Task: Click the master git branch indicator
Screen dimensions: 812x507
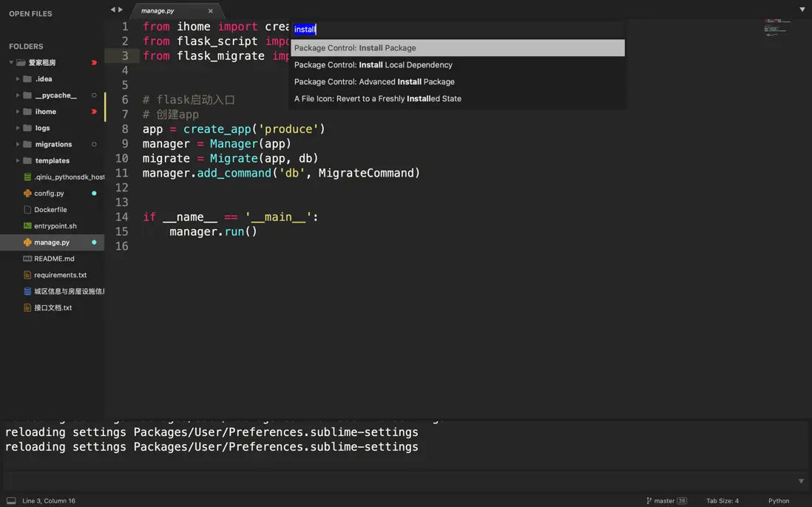Action: 666,501
